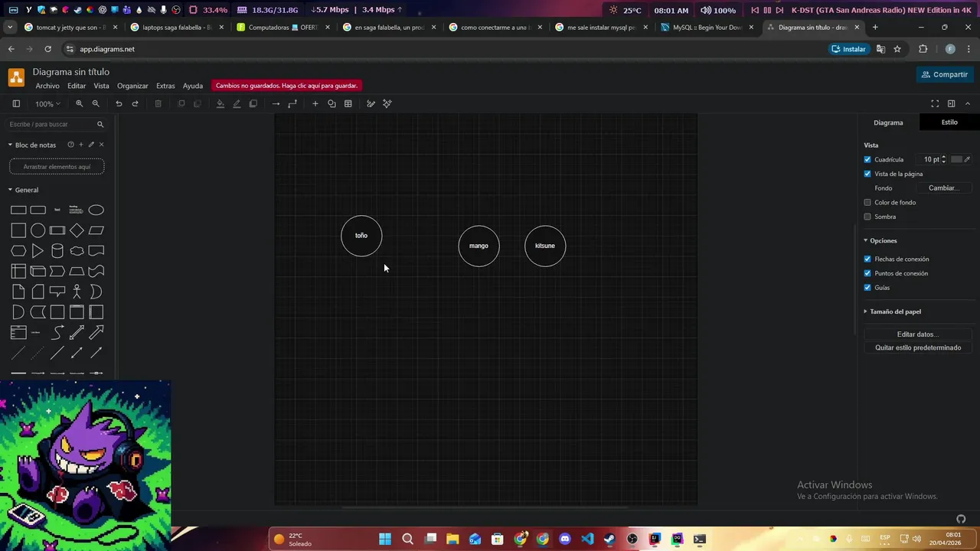
Task: Open the Ayuda menu
Action: pos(193,86)
